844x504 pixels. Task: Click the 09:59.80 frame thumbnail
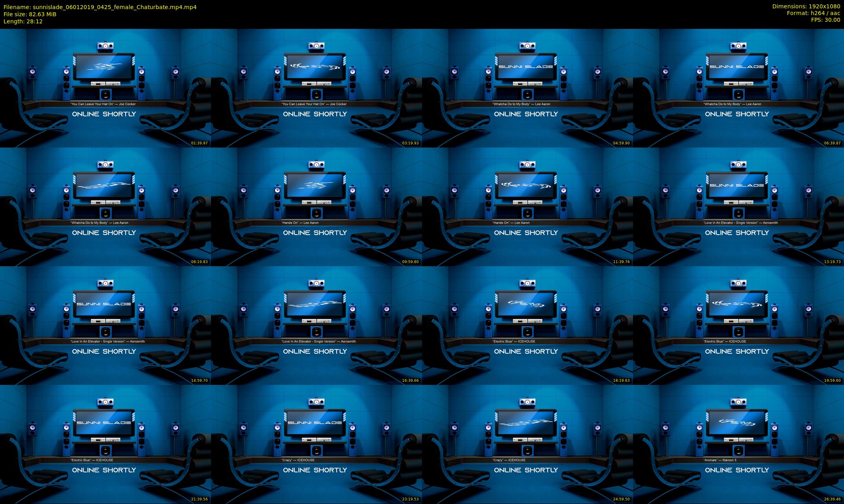(x=316, y=207)
